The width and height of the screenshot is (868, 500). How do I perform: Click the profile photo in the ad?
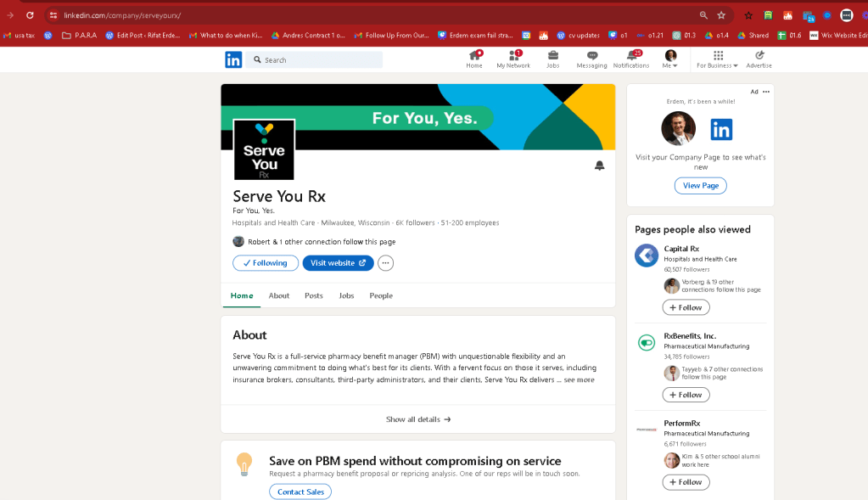click(678, 128)
